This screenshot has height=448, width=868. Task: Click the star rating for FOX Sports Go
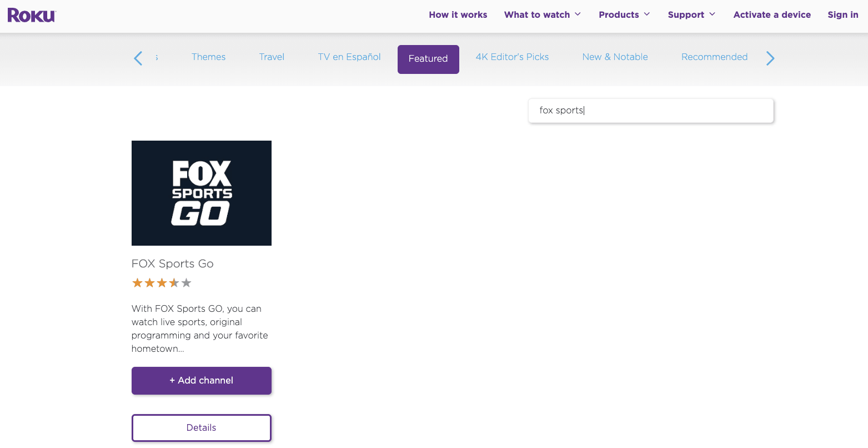(162, 283)
